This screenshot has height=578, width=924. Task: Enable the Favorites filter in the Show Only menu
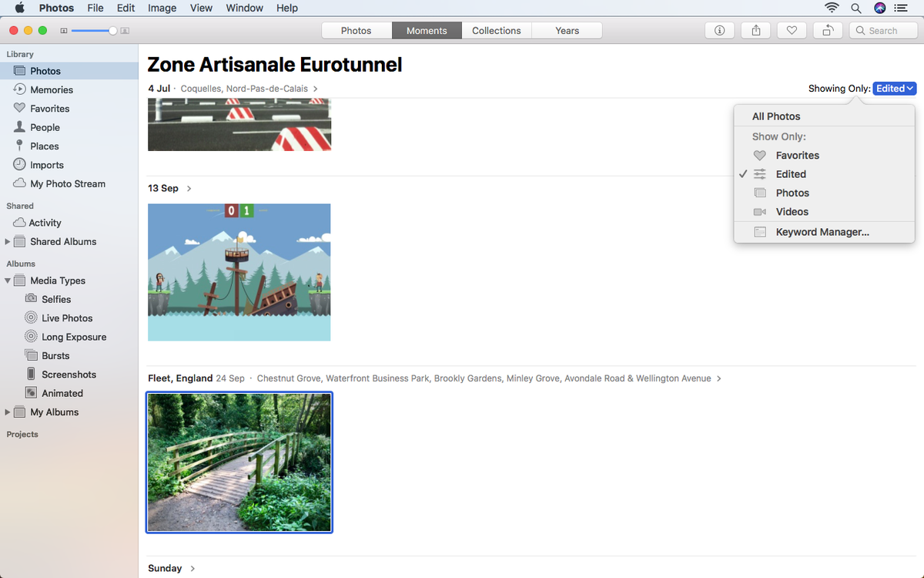click(x=795, y=155)
